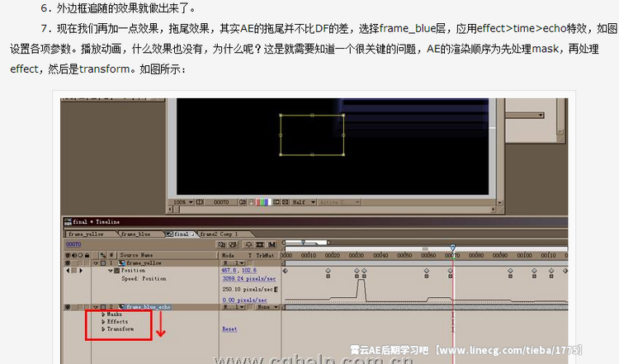The height and width of the screenshot is (364, 619).
Task: Open the 100% magnification dropdown in viewer
Action: coord(182,202)
